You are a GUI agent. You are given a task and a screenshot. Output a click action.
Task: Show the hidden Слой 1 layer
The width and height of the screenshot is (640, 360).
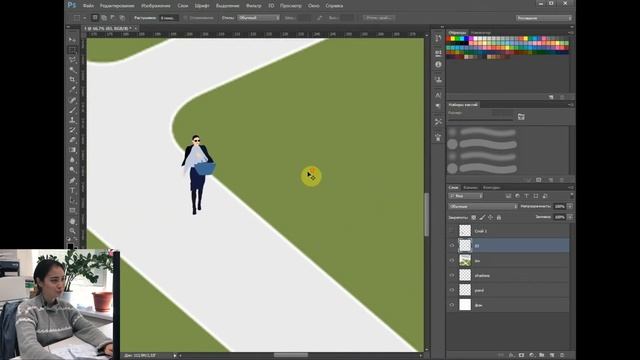(x=452, y=231)
